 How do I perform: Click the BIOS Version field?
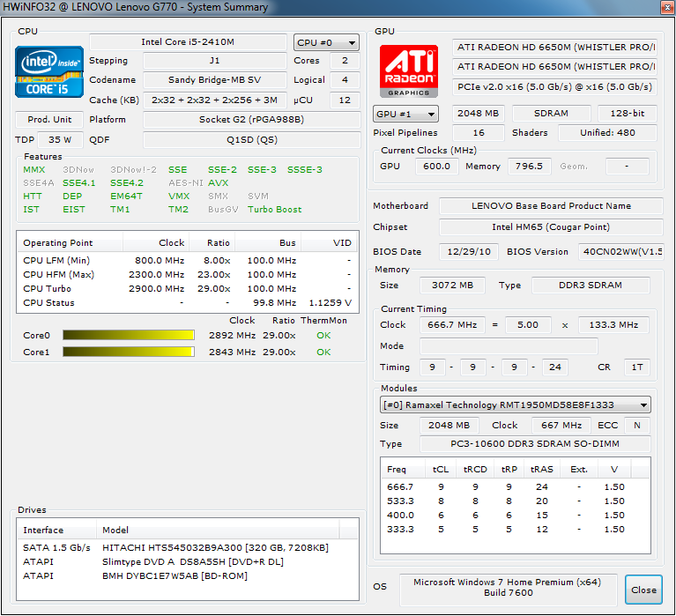point(620,251)
